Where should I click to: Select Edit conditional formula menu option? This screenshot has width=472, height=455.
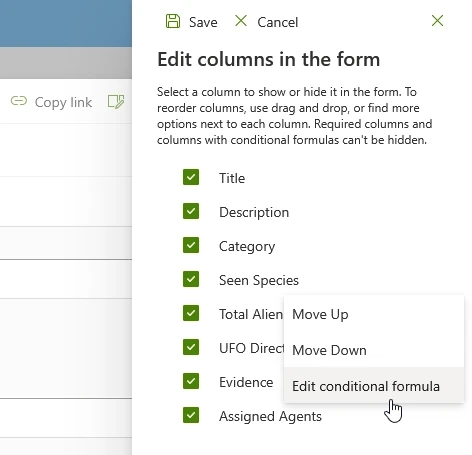pos(374,386)
